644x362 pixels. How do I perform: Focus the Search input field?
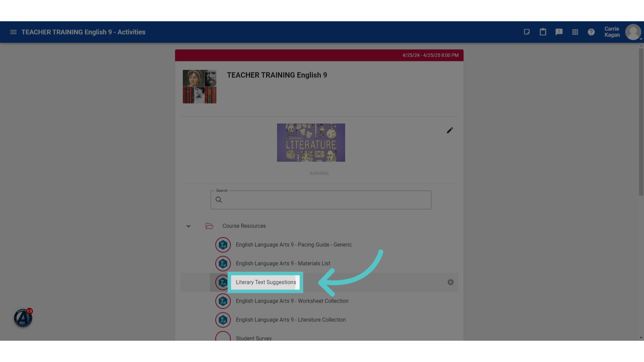point(321,200)
